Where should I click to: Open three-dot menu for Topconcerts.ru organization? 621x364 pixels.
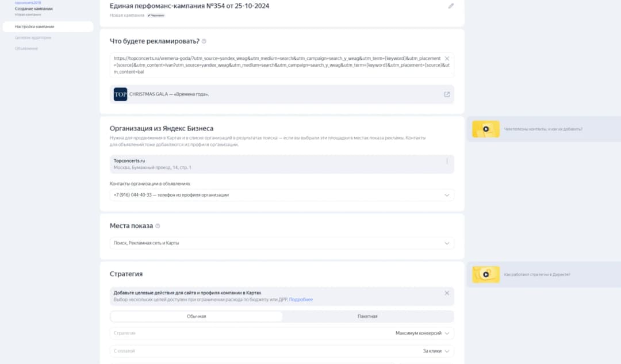[x=447, y=161]
